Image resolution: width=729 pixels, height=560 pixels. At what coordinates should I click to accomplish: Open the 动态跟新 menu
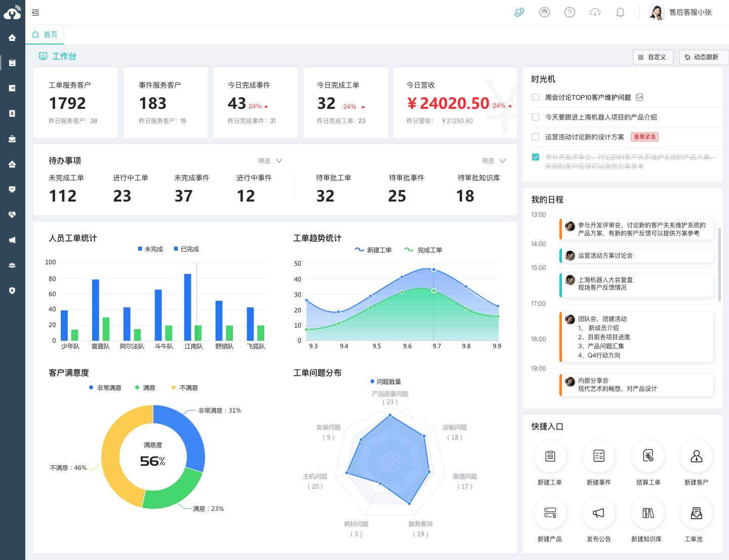click(x=703, y=57)
